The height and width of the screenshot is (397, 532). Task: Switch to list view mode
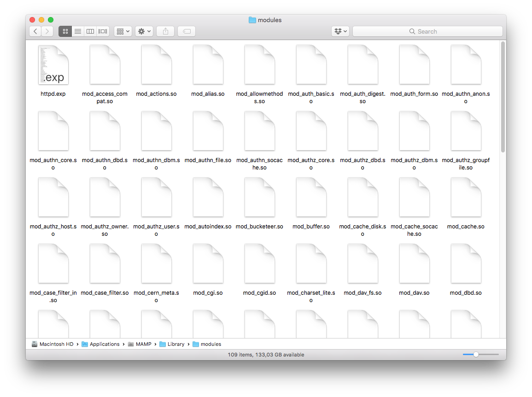[78, 31]
